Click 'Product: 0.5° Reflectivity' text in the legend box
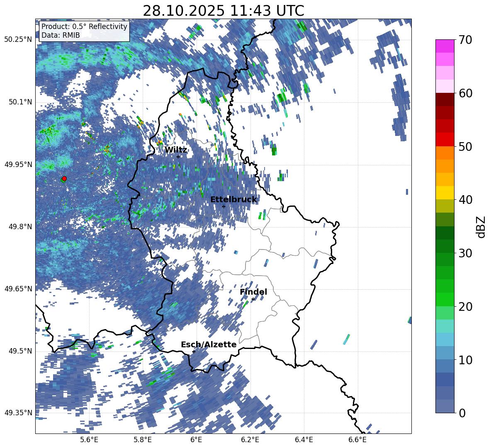The image size is (491, 448). (x=84, y=26)
